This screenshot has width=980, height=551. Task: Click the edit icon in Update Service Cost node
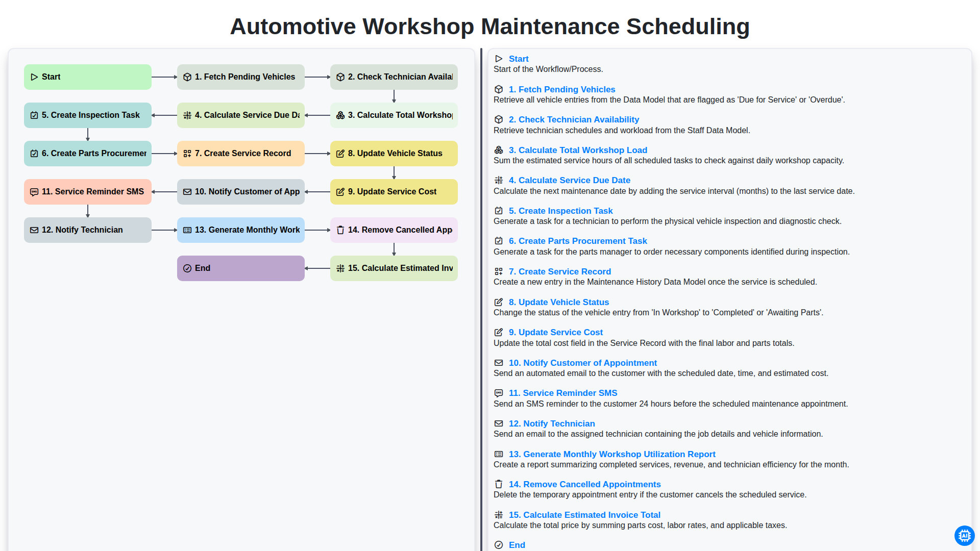click(x=340, y=192)
